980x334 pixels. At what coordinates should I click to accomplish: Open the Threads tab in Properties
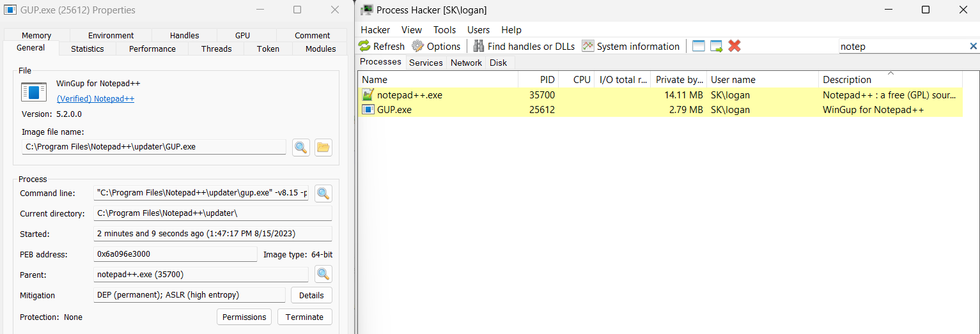coord(217,49)
